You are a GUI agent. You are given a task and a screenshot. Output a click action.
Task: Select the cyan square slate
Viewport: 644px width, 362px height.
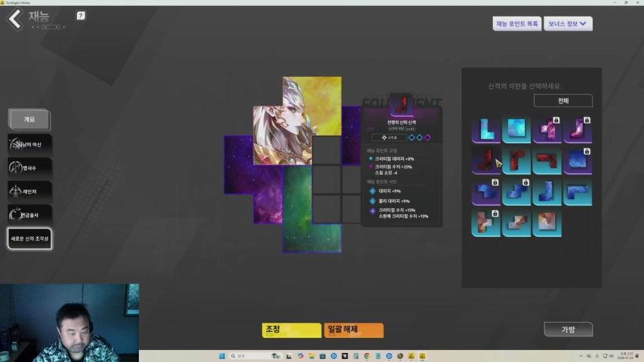[516, 129]
